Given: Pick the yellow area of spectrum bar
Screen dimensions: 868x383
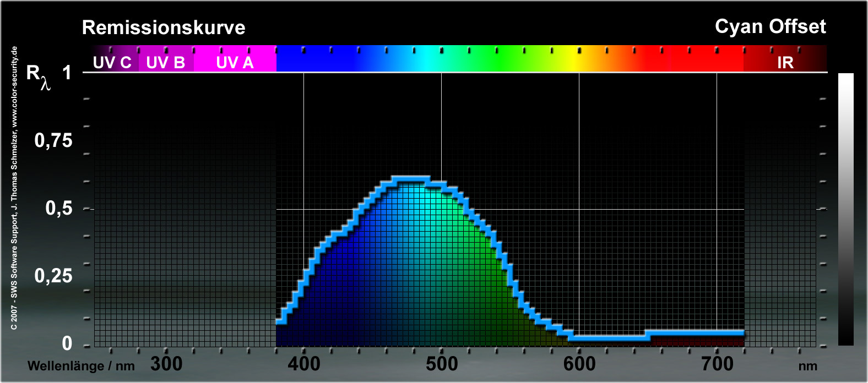Looking at the screenshot, I should point(578,59).
